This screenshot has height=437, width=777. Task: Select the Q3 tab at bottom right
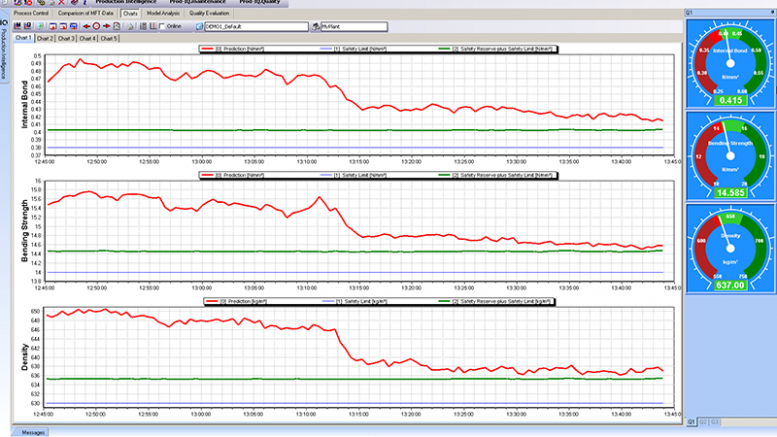coord(715,422)
